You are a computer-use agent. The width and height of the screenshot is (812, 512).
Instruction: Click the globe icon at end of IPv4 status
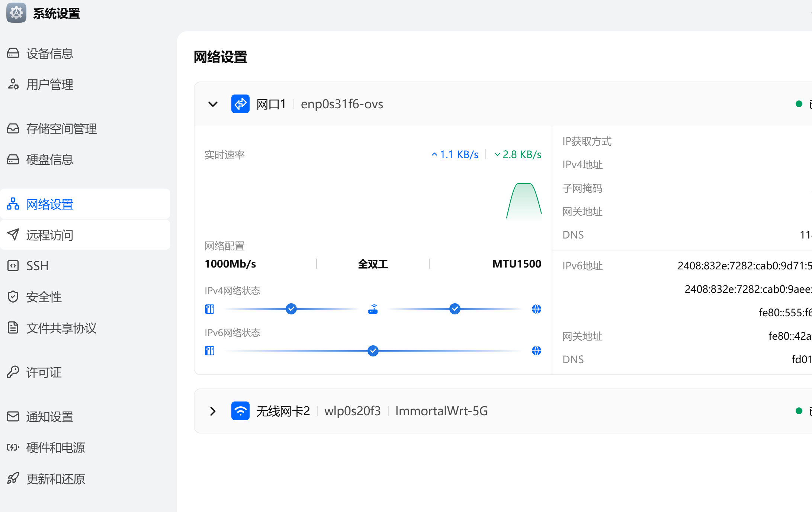(x=536, y=309)
